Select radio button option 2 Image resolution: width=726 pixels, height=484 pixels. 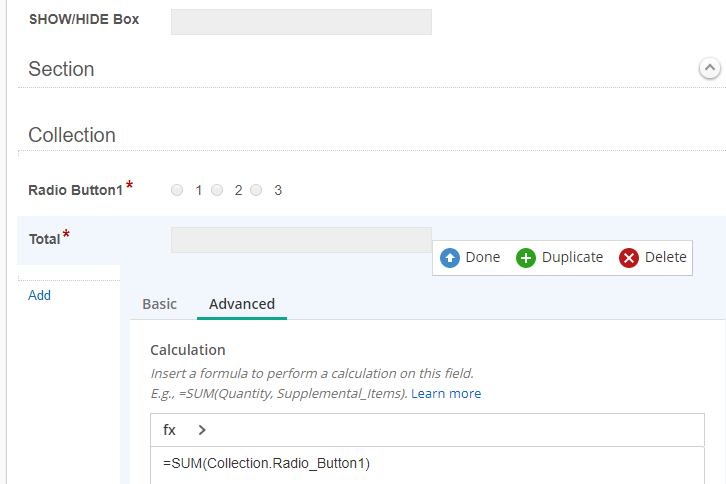[x=217, y=190]
